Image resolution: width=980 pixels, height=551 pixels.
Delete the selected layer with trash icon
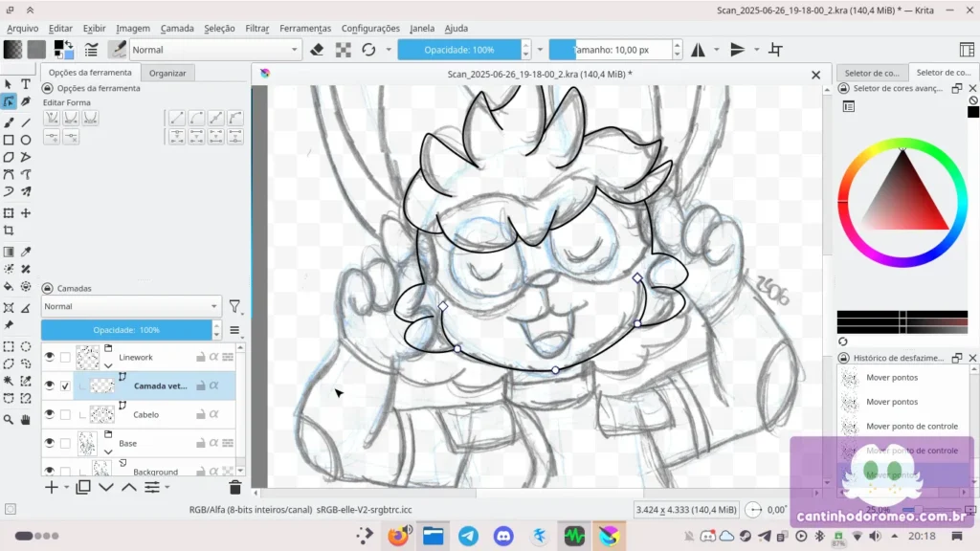(x=235, y=487)
